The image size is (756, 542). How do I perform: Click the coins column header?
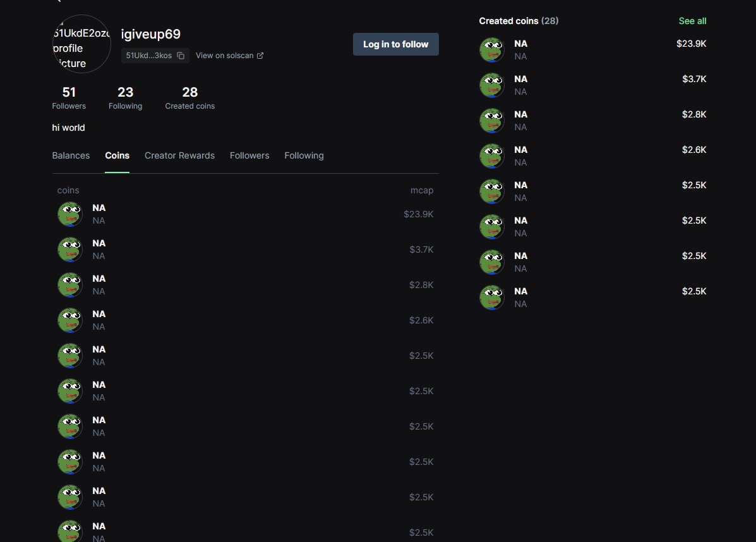pyautogui.click(x=68, y=191)
